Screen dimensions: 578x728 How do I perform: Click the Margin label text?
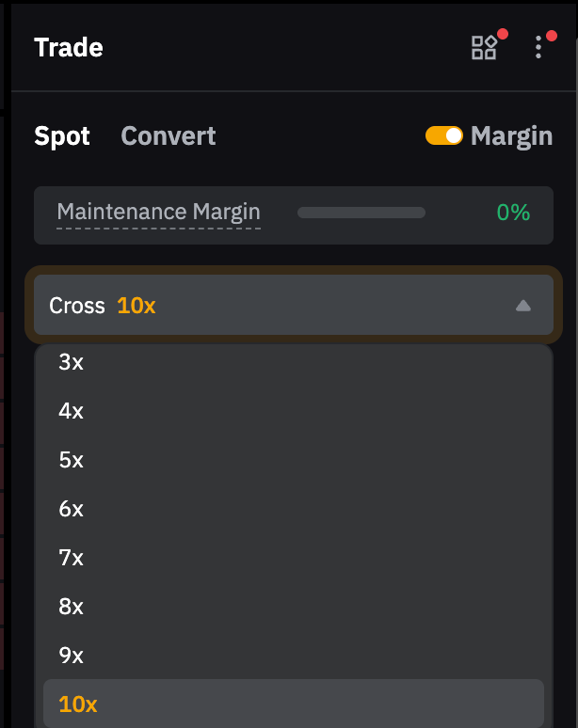(511, 136)
